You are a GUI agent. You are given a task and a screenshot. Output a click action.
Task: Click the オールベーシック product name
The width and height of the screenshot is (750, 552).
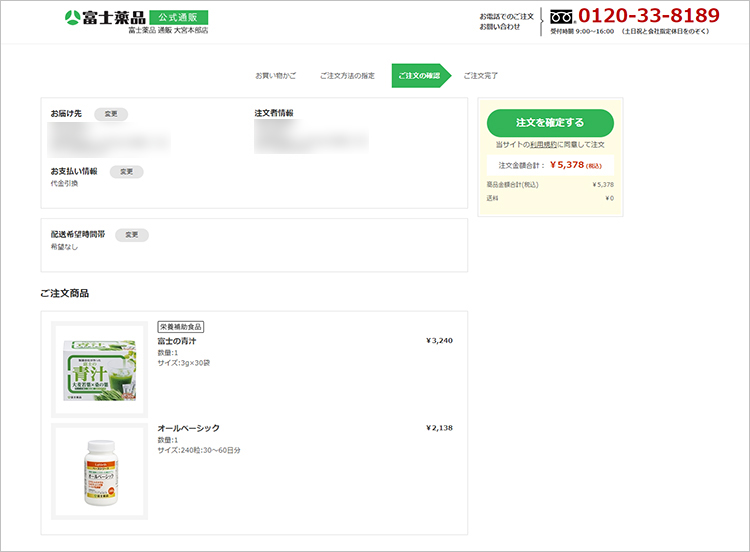point(188,428)
